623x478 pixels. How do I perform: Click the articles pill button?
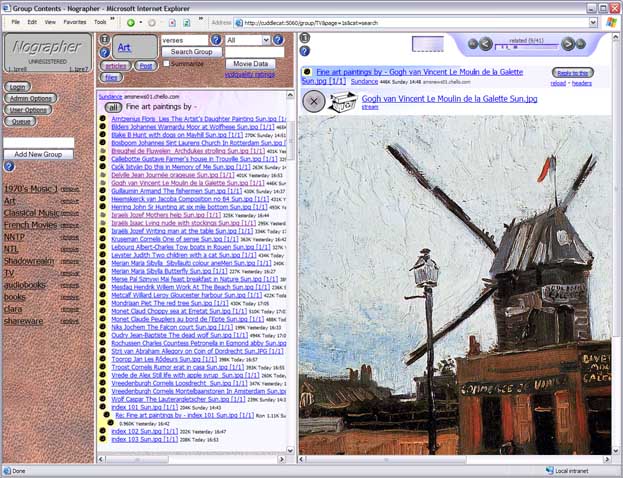pyautogui.click(x=116, y=66)
